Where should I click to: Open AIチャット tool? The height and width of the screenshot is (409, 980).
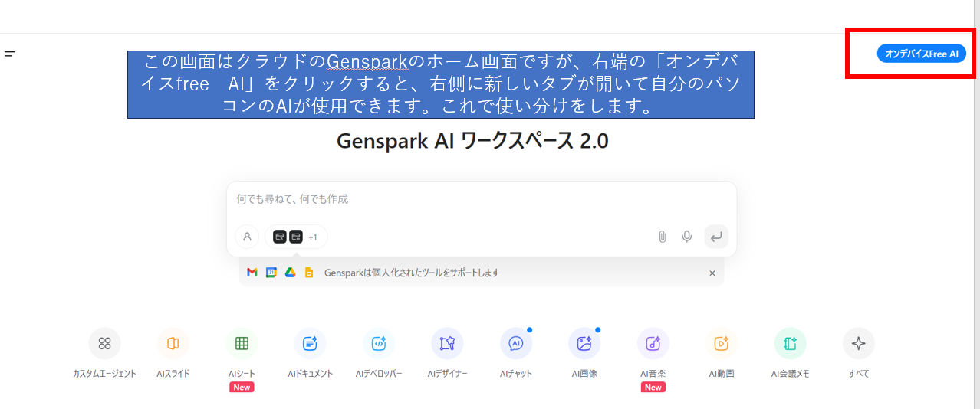click(x=516, y=344)
